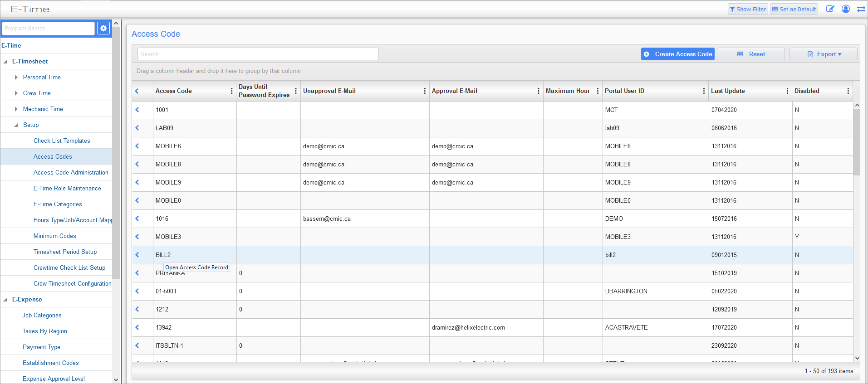868x384 pixels.
Task: Open the Export dropdown
Action: pos(824,54)
